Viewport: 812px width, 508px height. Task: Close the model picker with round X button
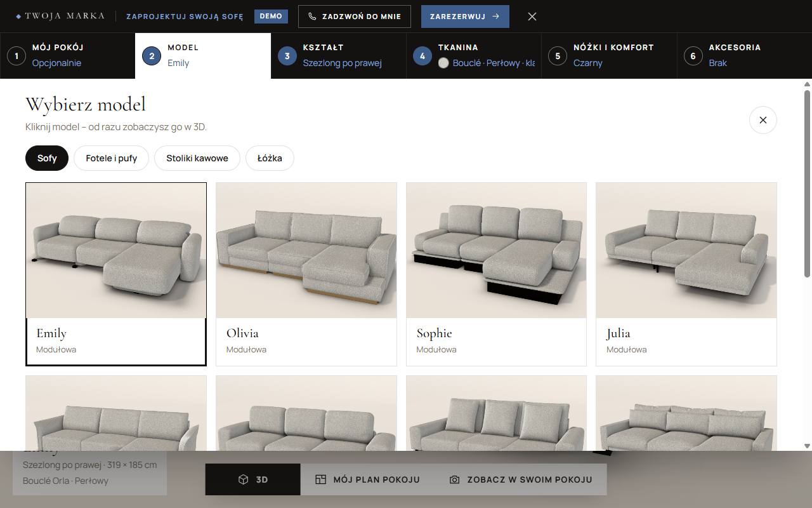tap(763, 120)
